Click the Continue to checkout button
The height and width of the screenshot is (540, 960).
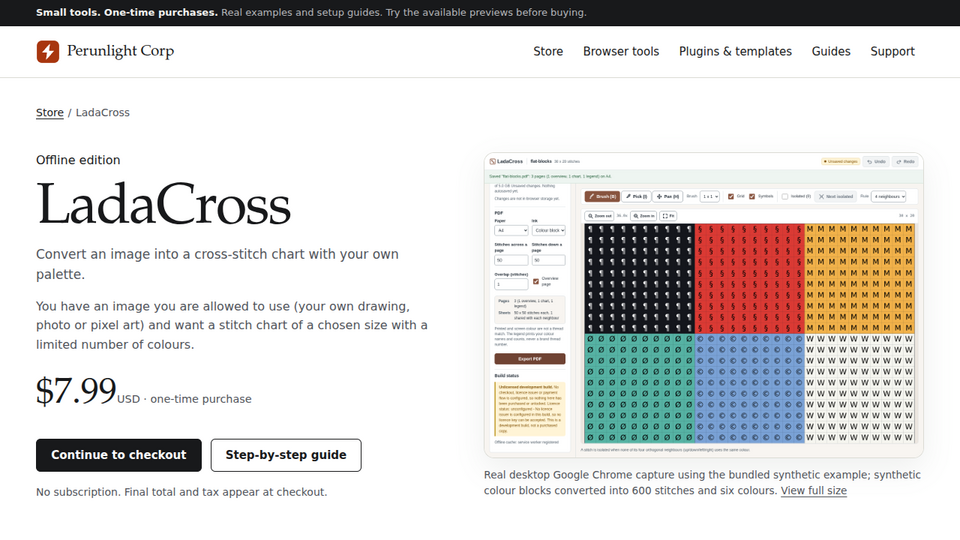coord(119,455)
